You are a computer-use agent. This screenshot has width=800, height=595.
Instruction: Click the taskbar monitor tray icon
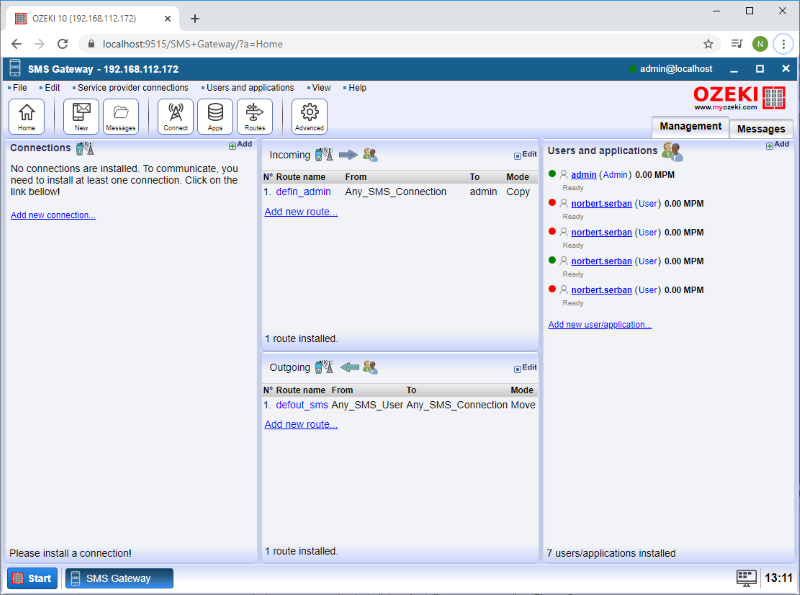[746, 578]
